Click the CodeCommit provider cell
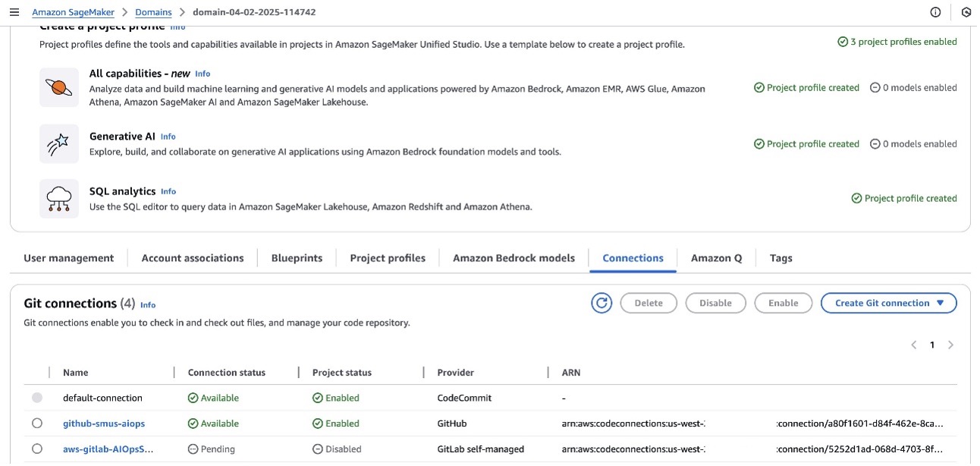This screenshot has width=980, height=466. coord(464,398)
